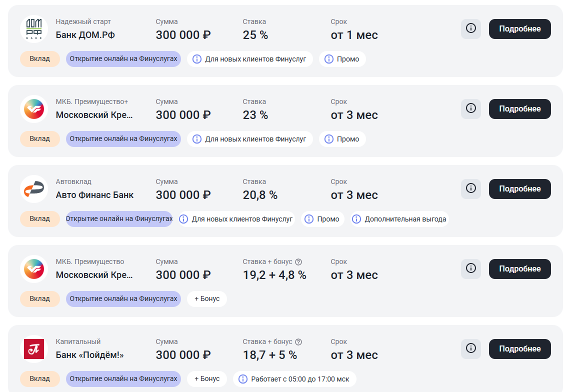Click info icon for Авто Финанс Банк deposit
This screenshot has height=392, width=575.
pyautogui.click(x=470, y=188)
